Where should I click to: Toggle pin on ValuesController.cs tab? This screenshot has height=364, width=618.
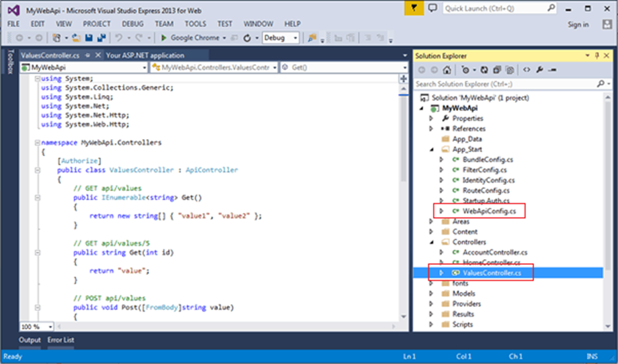87,55
